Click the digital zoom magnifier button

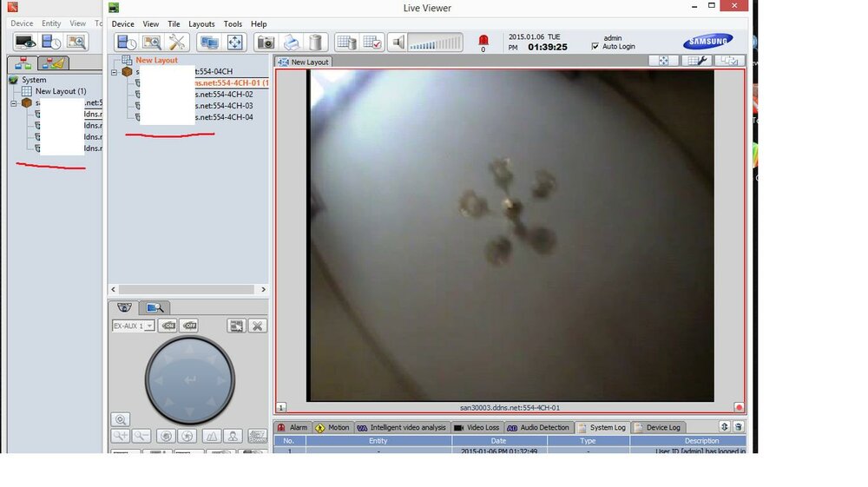pyautogui.click(x=120, y=419)
